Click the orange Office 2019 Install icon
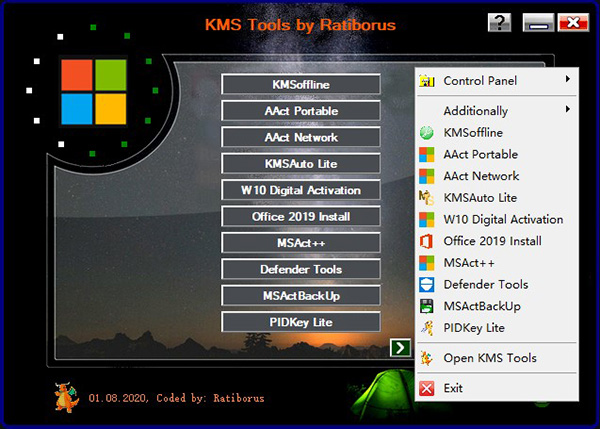Image resolution: width=600 pixels, height=429 pixels. point(426,241)
